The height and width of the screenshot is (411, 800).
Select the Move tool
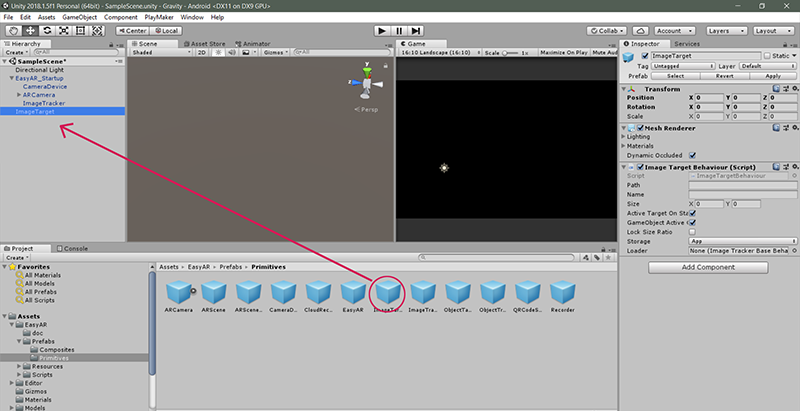coord(30,31)
